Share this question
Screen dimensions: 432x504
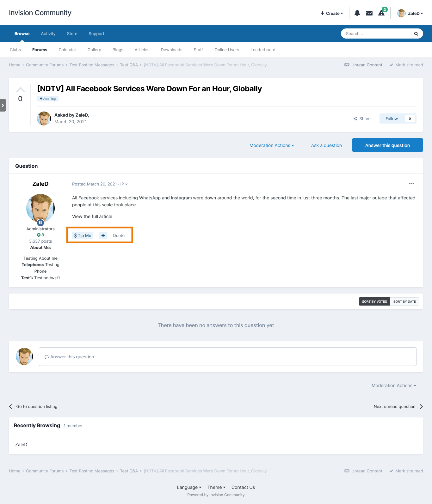point(362,118)
